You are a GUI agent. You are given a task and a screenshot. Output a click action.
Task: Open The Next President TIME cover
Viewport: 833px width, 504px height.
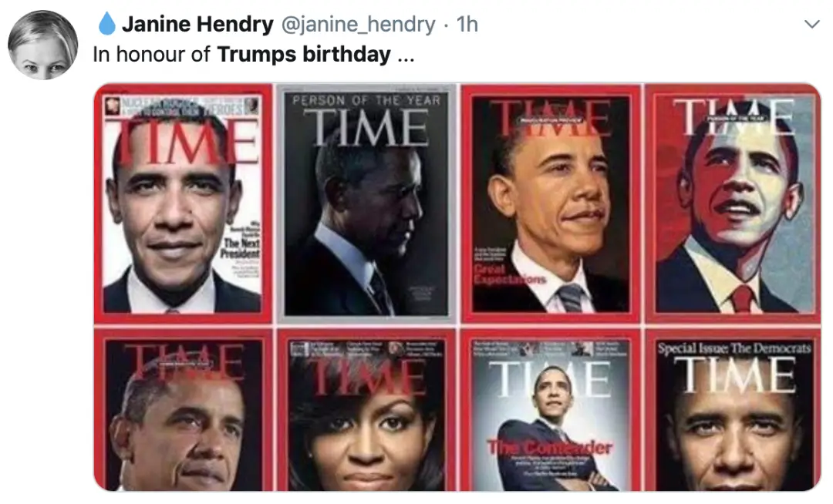184,203
